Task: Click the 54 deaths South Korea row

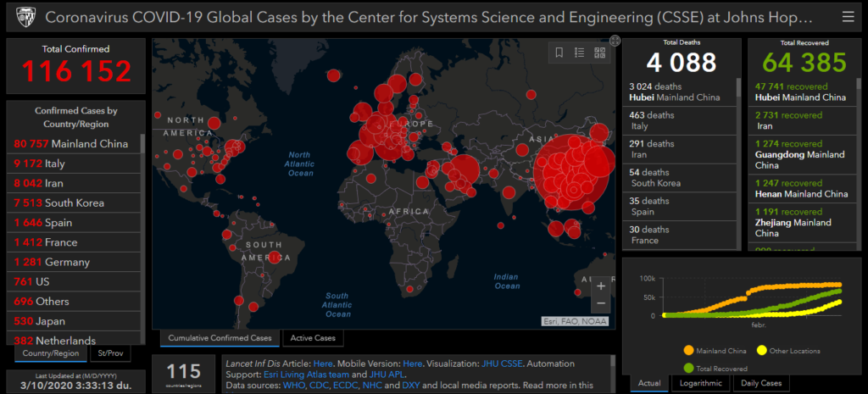Action: (x=679, y=178)
